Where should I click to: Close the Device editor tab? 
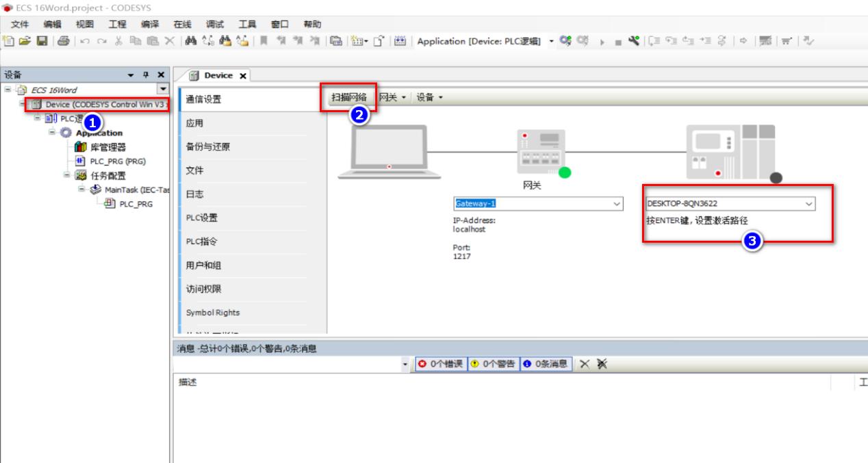242,76
